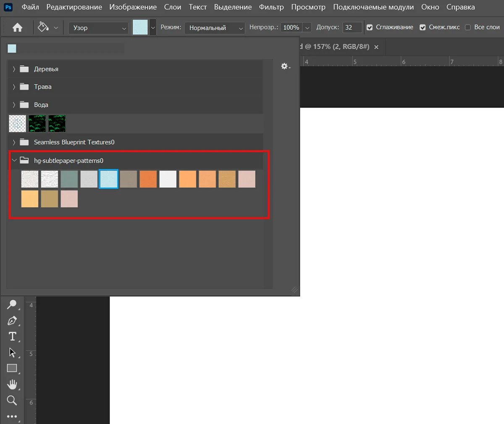Enable the Все слои checkbox
504x424 pixels.
click(467, 27)
